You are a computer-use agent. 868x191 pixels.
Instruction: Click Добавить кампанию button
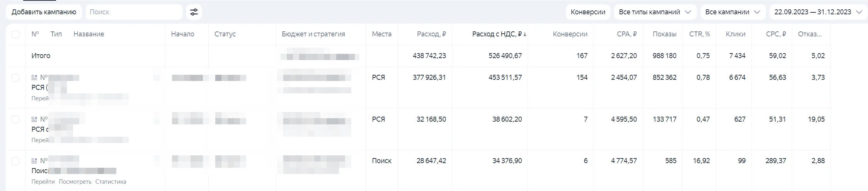click(x=44, y=12)
